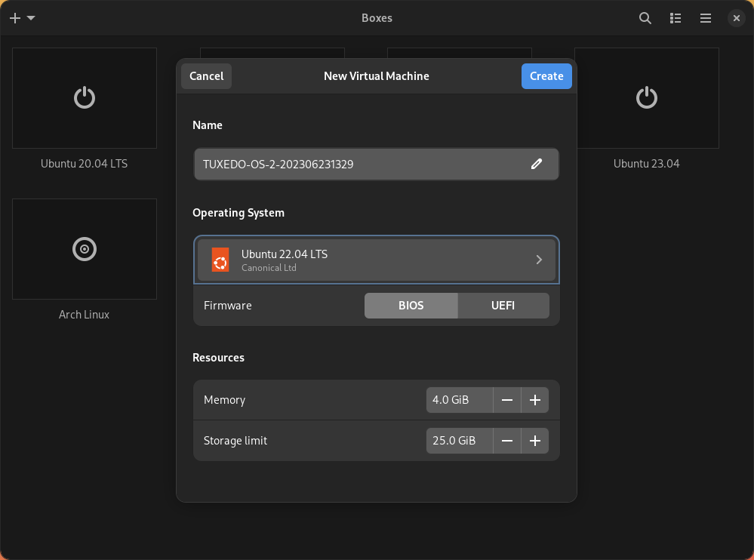The height and width of the screenshot is (560, 754).
Task: Click the Storage limit value 25.0 GiB field
Action: (x=459, y=441)
